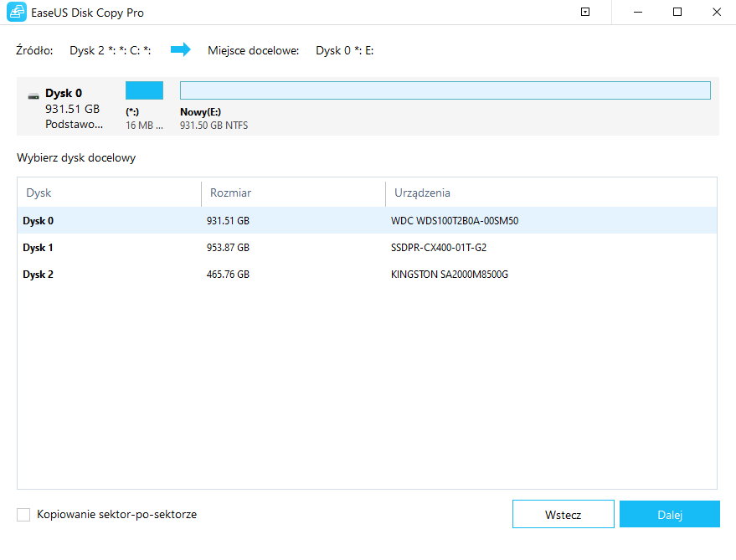Proceed by pressing the Dalej button
Screen dimensions: 736x560
669,515
